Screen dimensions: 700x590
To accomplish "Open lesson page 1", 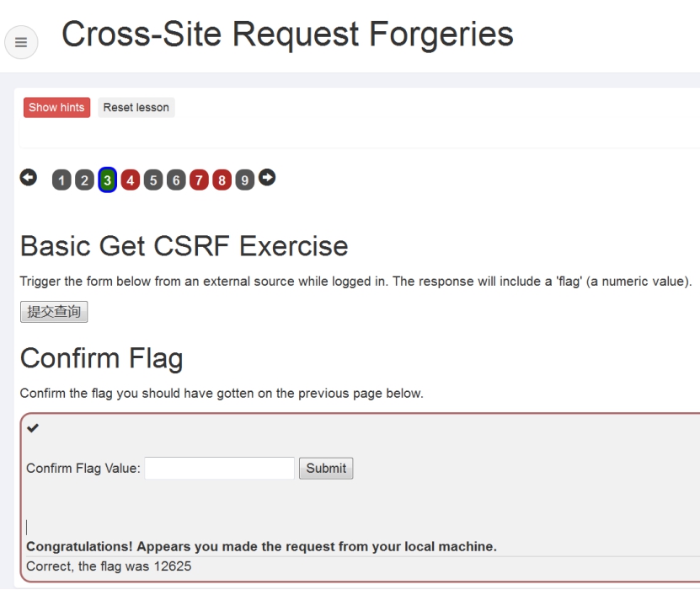I will [61, 180].
